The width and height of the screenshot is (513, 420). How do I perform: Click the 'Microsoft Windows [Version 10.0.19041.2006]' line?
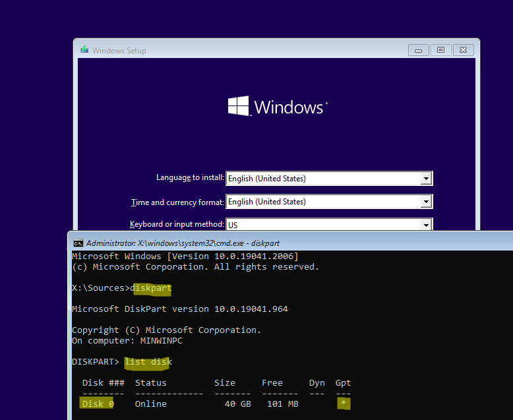click(x=185, y=256)
